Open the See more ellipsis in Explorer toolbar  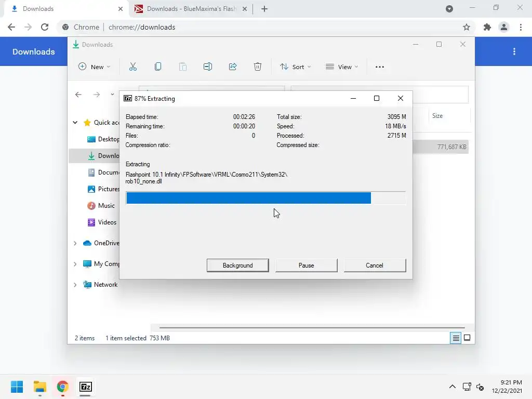coord(380,67)
